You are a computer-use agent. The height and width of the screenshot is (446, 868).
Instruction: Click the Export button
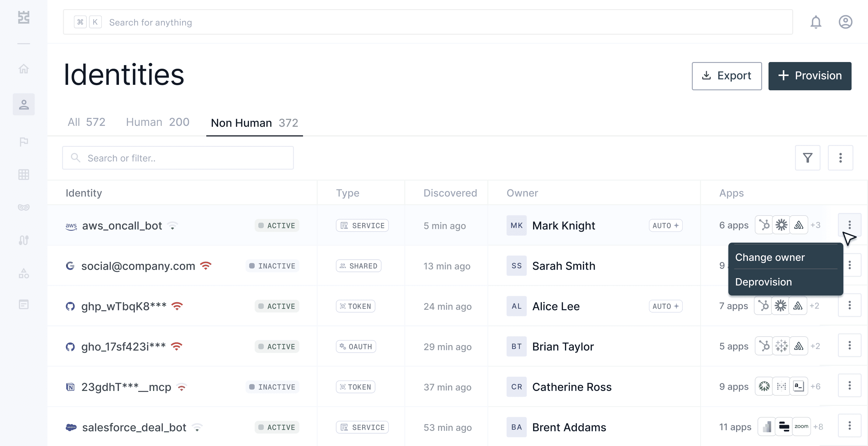[727, 76]
